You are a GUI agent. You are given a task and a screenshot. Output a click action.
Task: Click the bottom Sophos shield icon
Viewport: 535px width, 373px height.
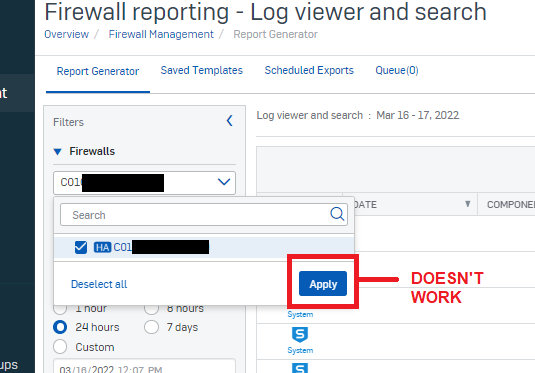300,368
